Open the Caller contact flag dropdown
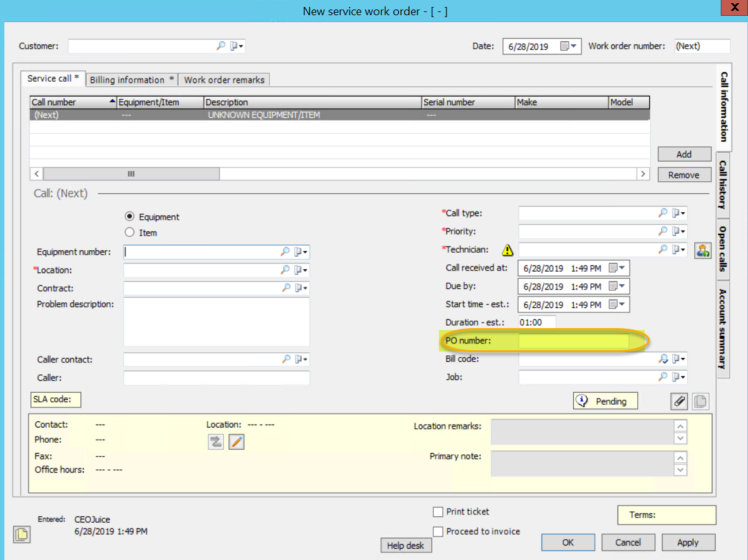 point(301,359)
